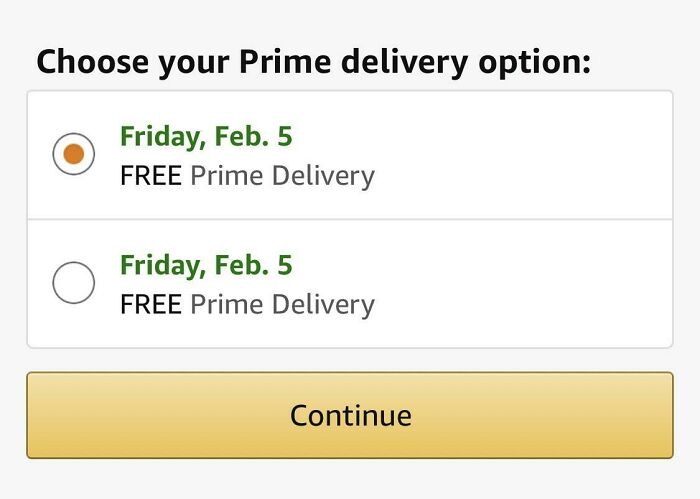Click the Choose your Prime delivery option heading
Screen dimensions: 700x499
(313, 61)
